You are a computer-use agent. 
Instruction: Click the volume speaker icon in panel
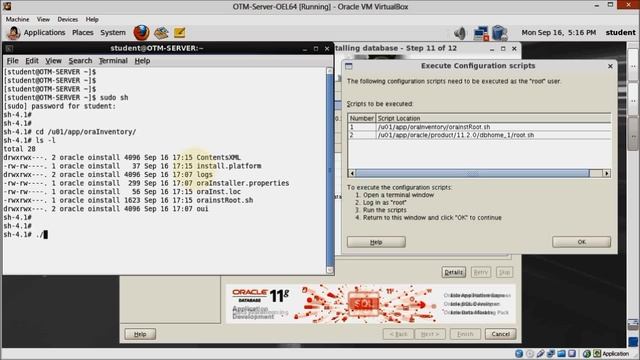click(460, 33)
